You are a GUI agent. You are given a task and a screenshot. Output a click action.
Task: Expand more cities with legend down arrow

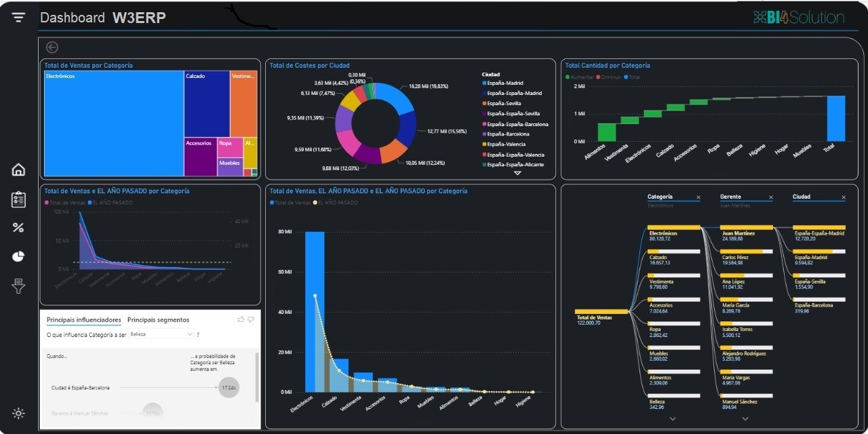(x=517, y=173)
